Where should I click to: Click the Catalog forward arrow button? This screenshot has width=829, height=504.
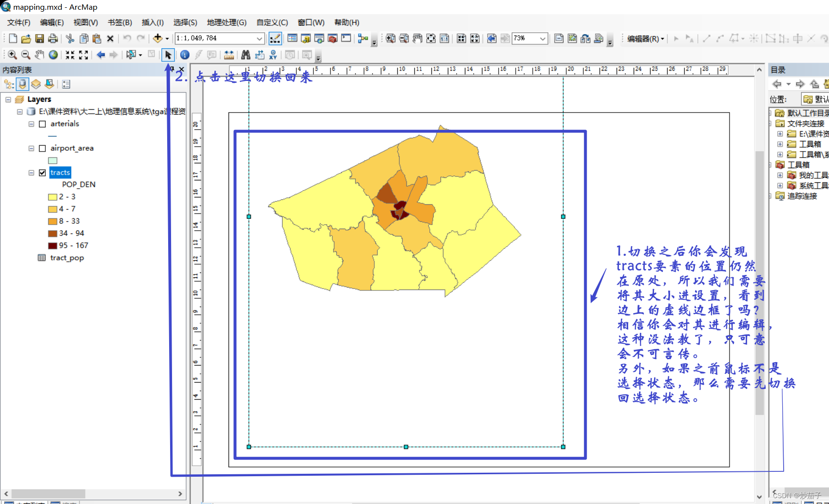click(800, 84)
